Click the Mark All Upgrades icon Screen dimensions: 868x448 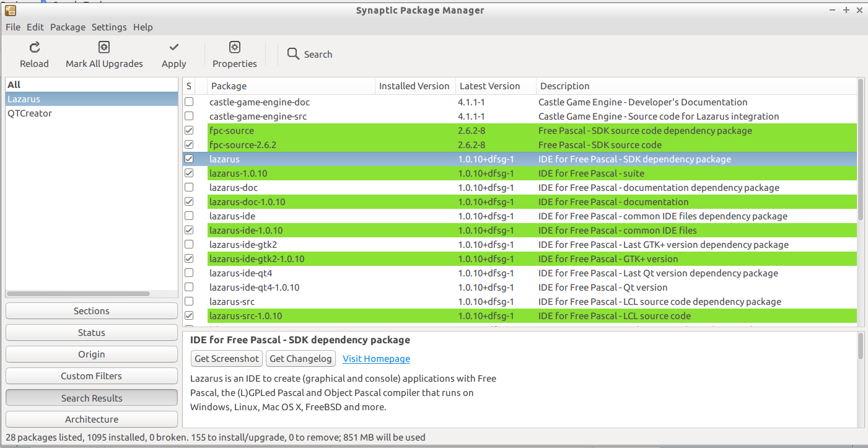pyautogui.click(x=104, y=47)
